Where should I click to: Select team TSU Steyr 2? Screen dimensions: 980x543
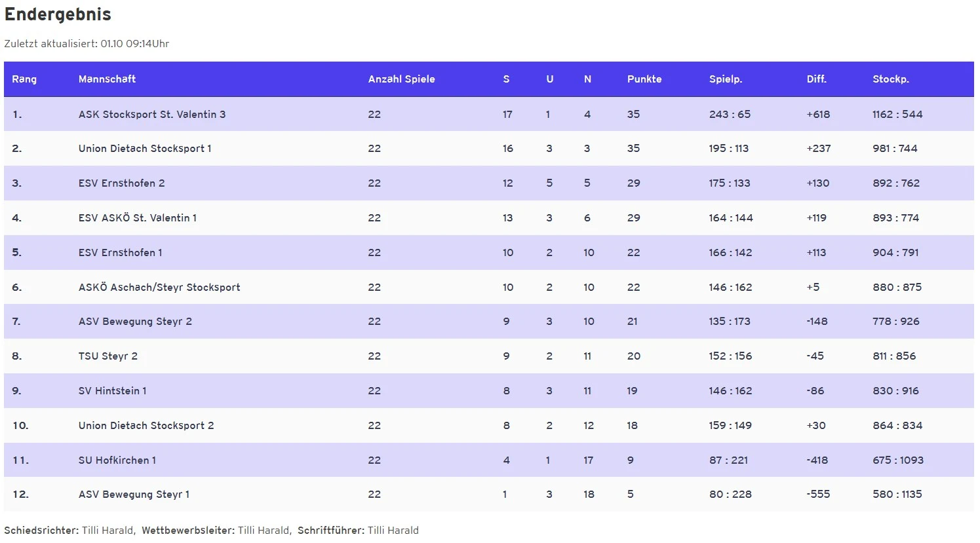(x=108, y=356)
